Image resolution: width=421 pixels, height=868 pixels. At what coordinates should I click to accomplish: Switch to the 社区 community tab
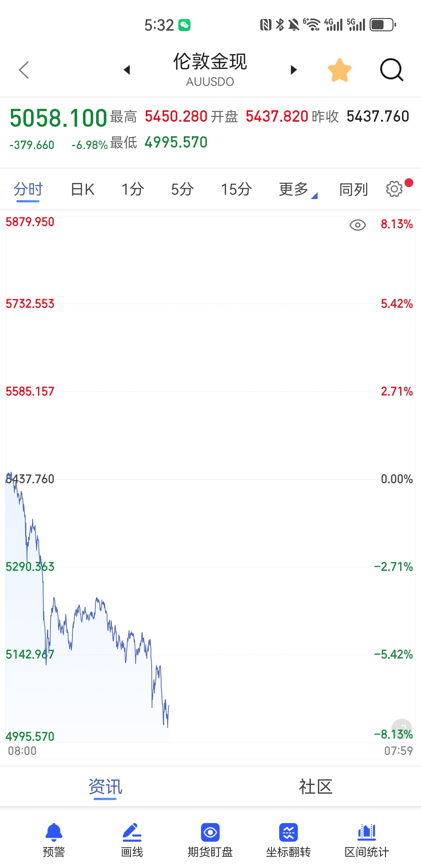coord(315,787)
